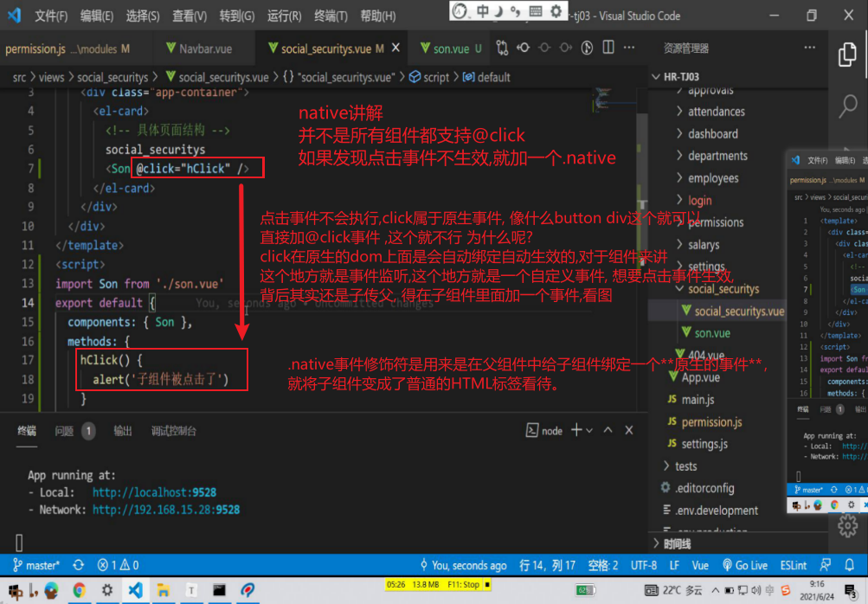This screenshot has width=868, height=604.
Task: Toggle IME half/full-width moon button
Action: tap(498, 11)
